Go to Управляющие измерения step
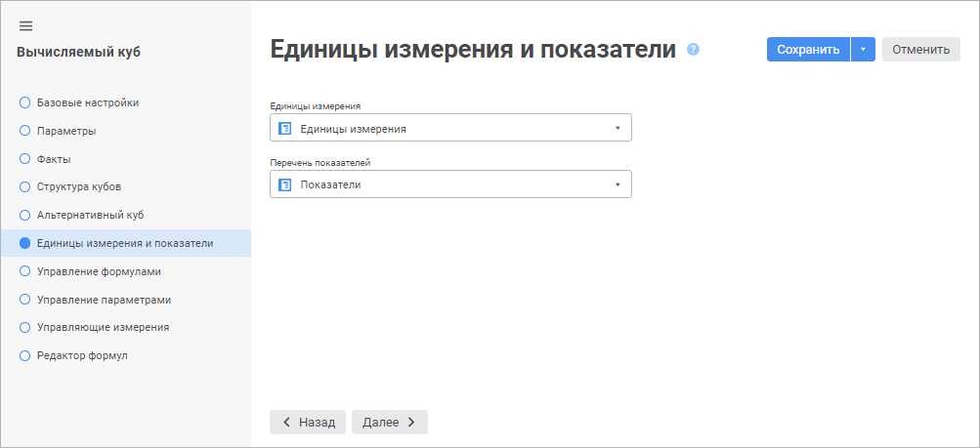This screenshot has height=448, width=980. [103, 327]
